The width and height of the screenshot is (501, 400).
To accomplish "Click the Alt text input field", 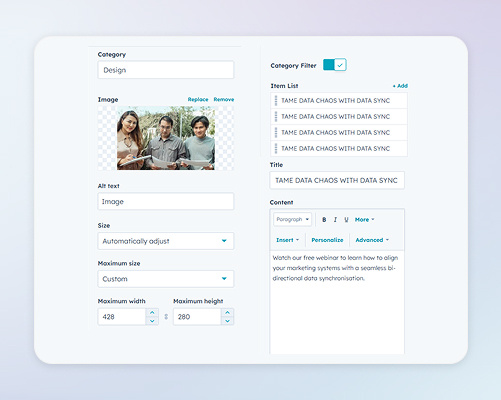I will coord(166,201).
